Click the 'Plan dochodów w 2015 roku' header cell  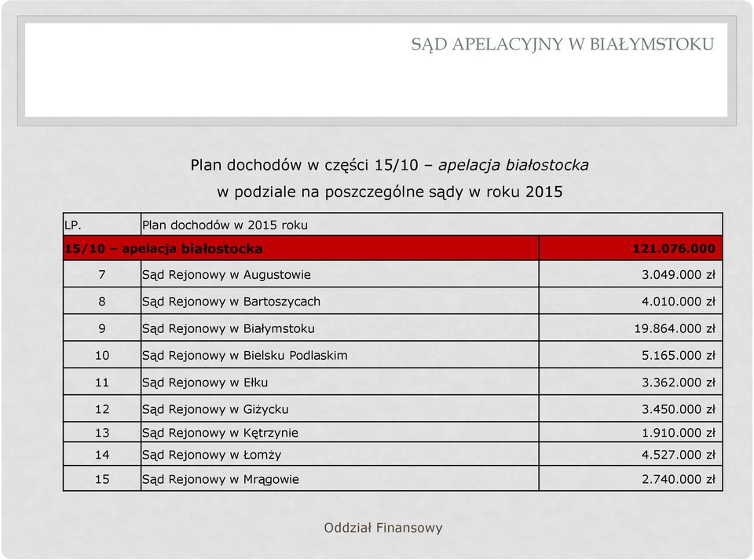point(431,225)
